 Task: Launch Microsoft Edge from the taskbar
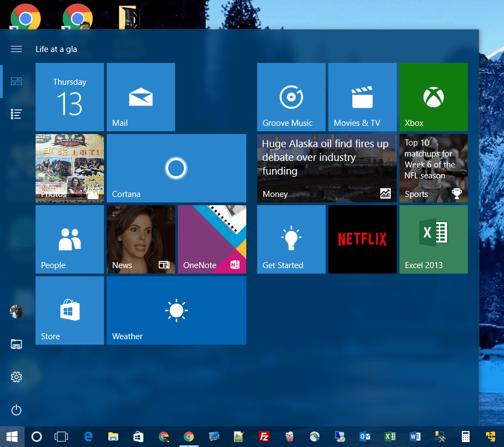coord(88,437)
